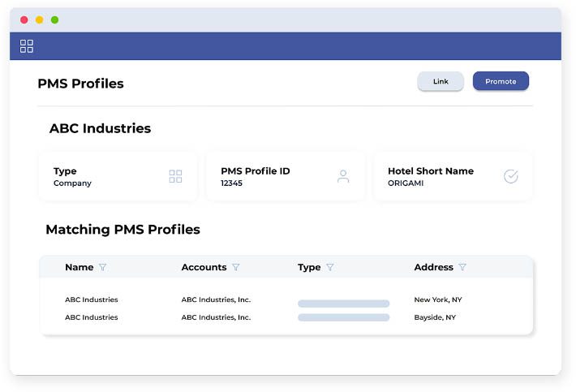Click the grid icon in Type card
This screenshot has height=392, width=576.
pos(175,176)
